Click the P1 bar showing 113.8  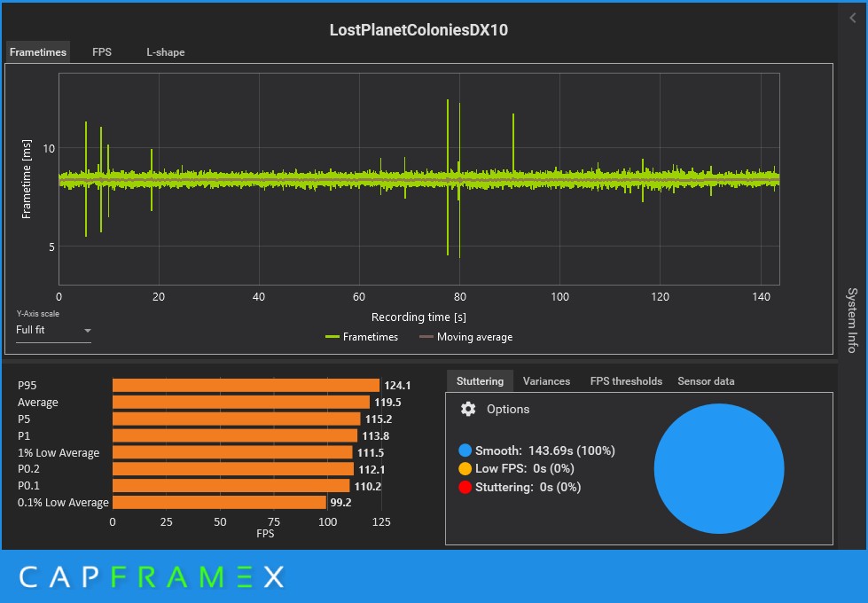point(235,435)
